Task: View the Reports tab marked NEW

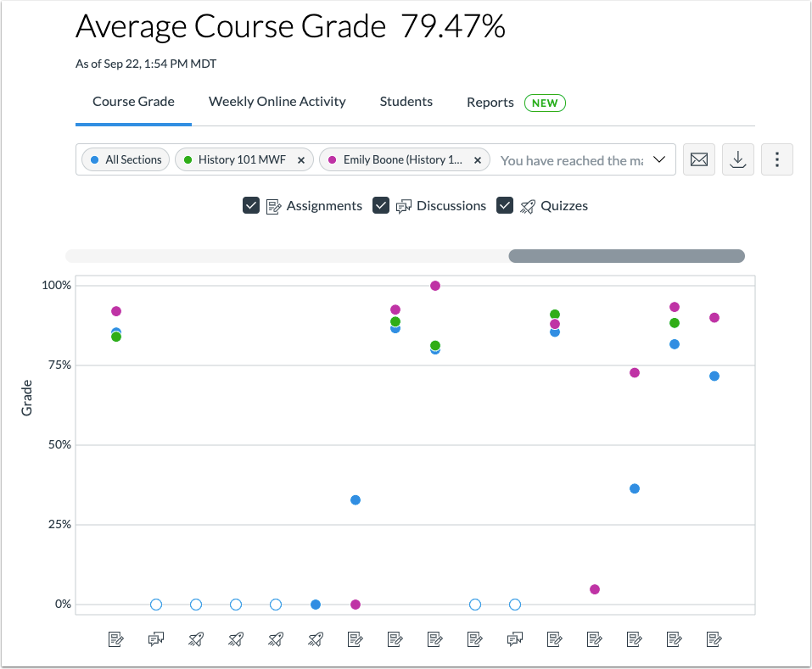Action: (x=490, y=101)
